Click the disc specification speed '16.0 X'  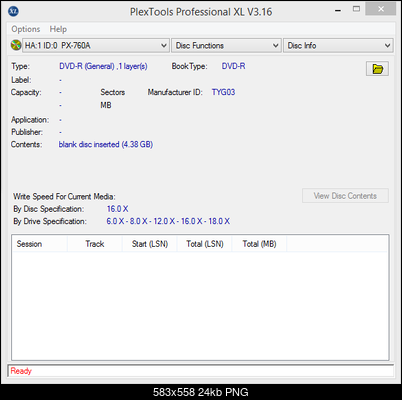[x=117, y=209]
